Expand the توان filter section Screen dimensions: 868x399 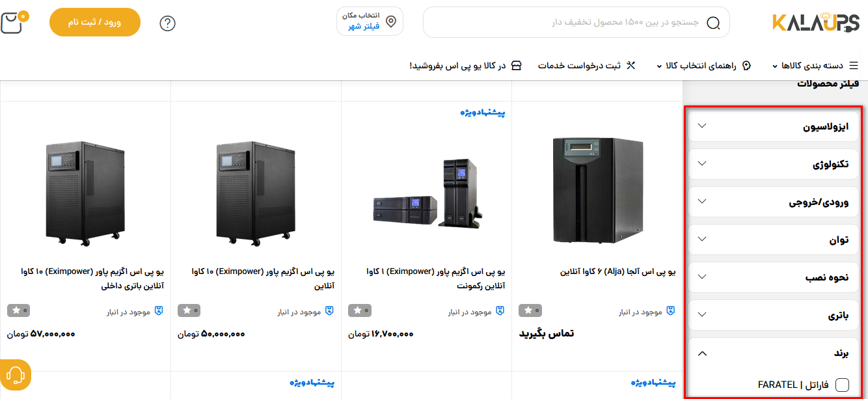pos(774,240)
